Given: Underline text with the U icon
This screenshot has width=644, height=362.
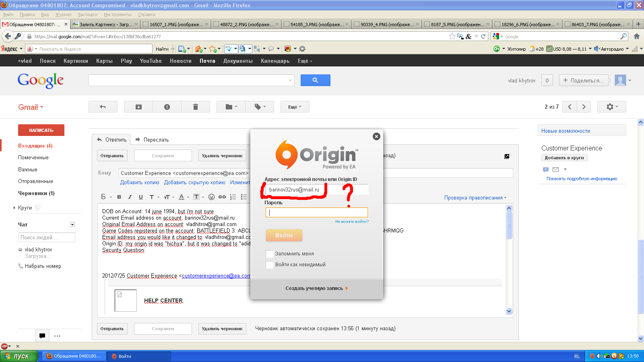Looking at the screenshot, I should coord(141,197).
